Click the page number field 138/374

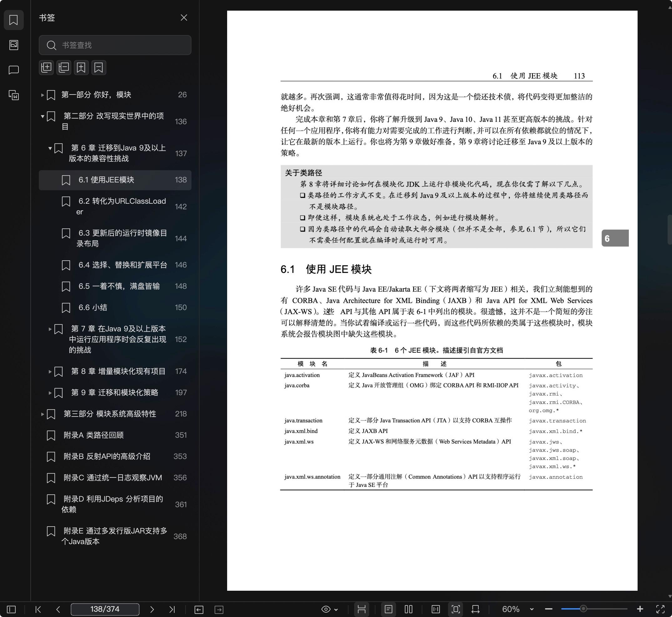point(105,609)
